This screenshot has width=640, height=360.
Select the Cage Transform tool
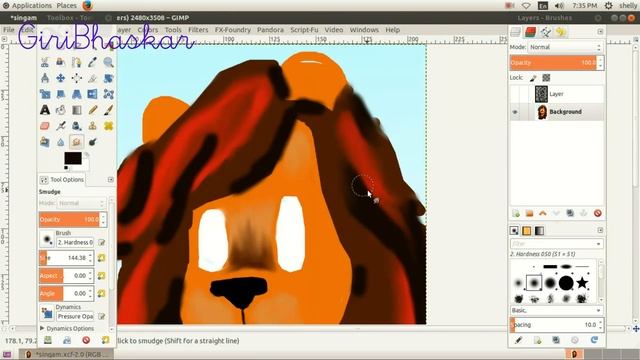[109, 94]
